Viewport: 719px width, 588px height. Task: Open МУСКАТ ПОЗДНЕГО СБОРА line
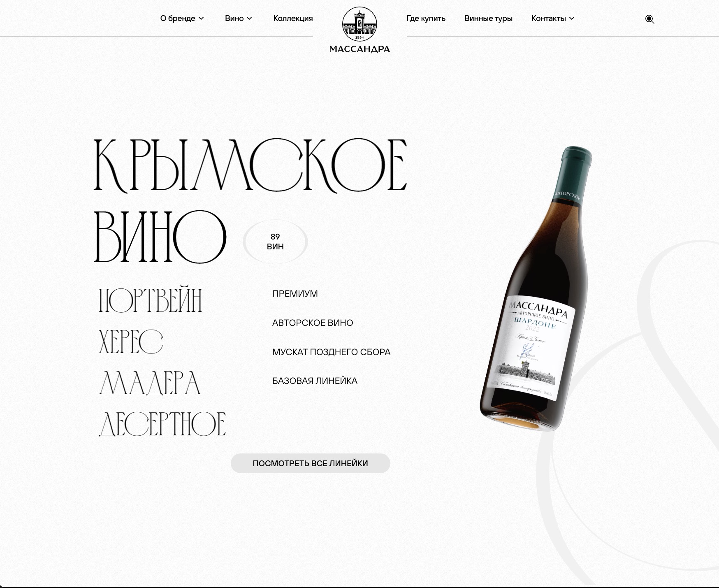click(331, 352)
